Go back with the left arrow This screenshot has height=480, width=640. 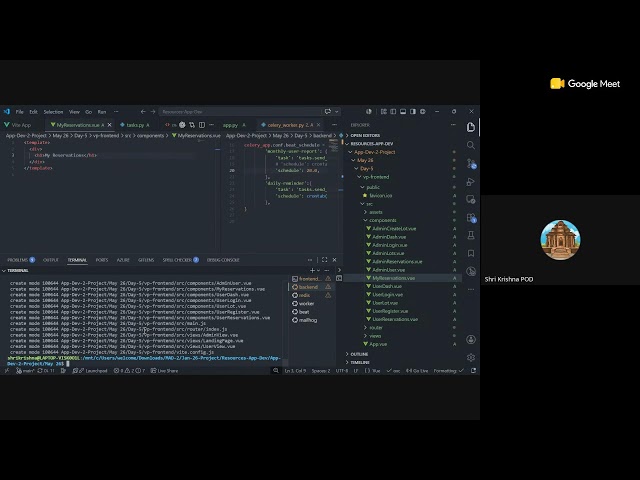143,111
